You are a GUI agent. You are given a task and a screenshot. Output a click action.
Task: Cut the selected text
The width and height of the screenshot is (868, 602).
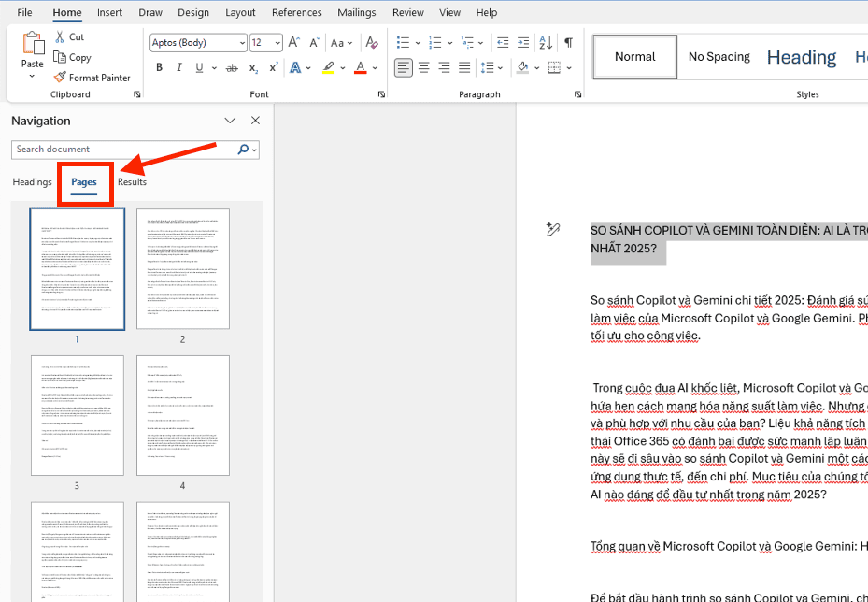tap(69, 37)
